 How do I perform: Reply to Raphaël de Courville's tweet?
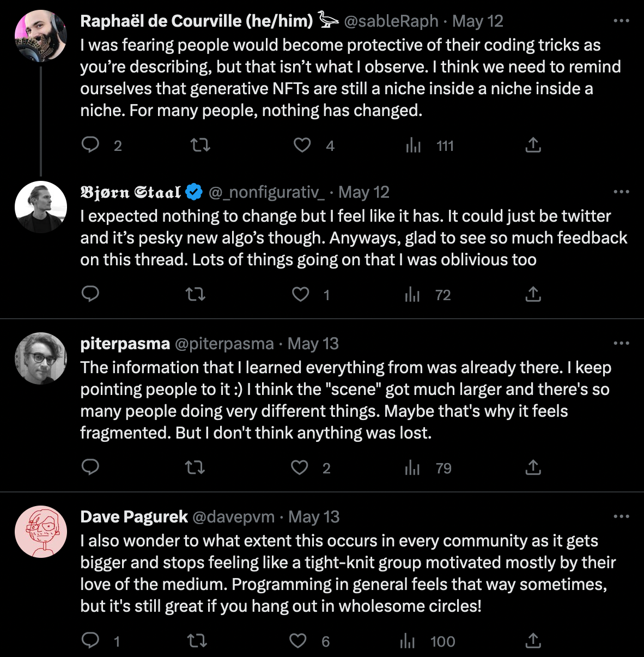point(90,145)
